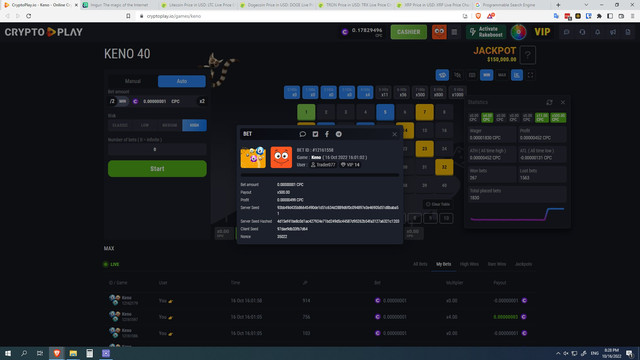Open the colorful wheel of fortune

(518, 32)
